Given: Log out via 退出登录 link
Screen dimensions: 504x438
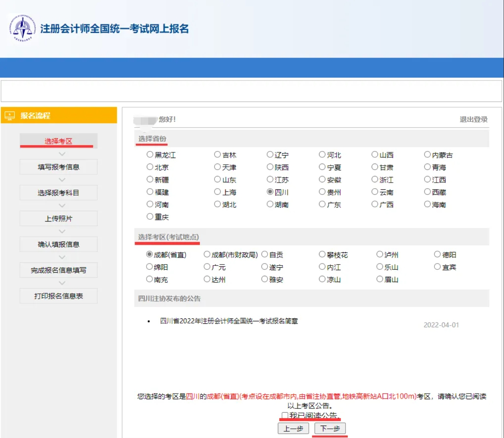Looking at the screenshot, I should (473, 119).
